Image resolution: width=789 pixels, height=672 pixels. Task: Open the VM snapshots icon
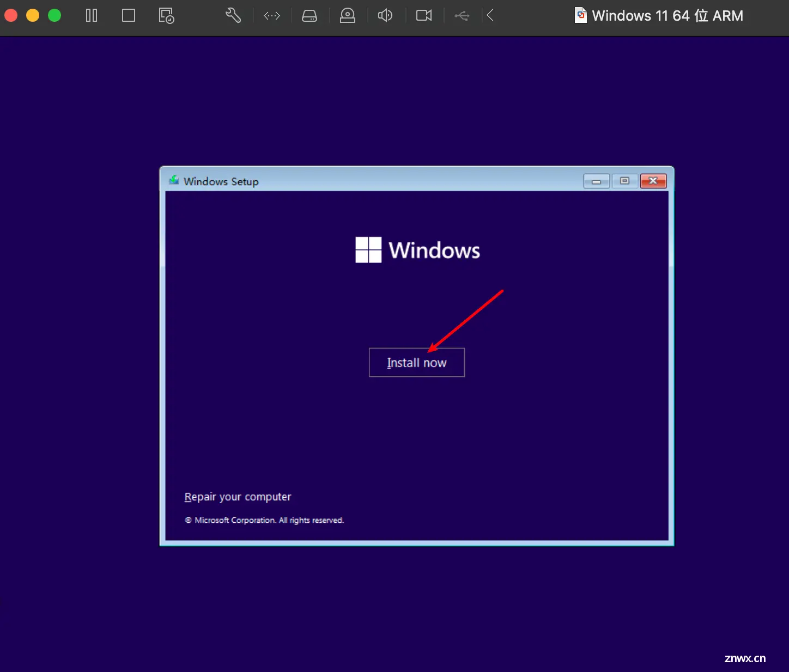click(166, 15)
